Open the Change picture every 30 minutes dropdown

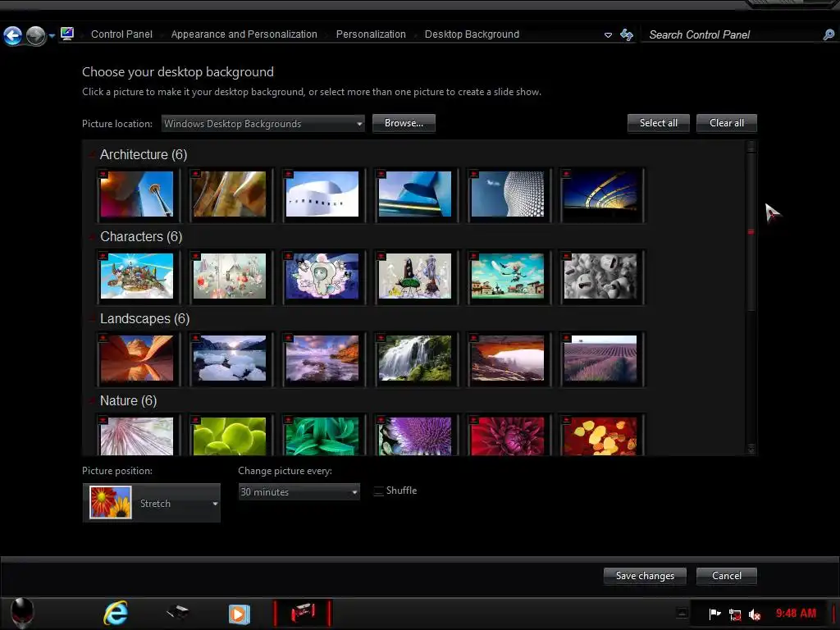tap(299, 492)
